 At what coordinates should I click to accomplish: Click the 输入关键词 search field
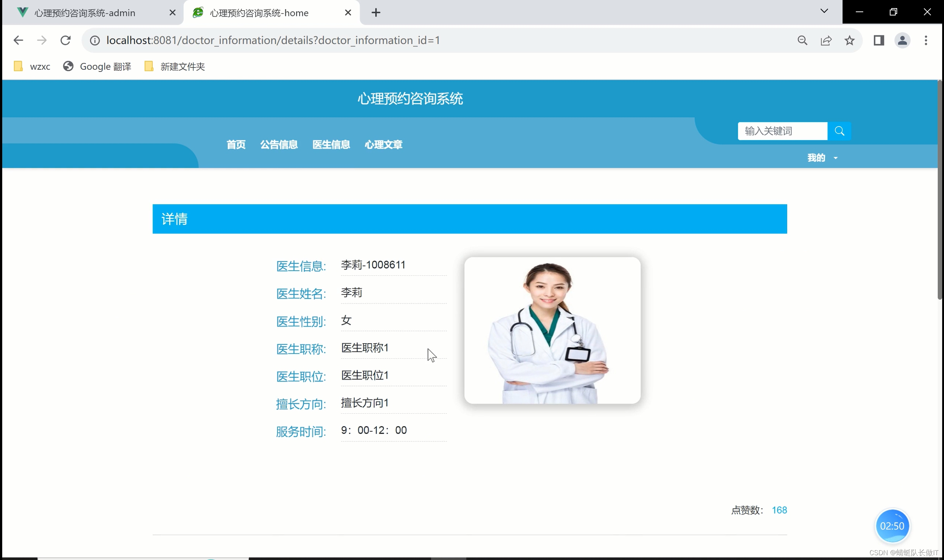782,131
